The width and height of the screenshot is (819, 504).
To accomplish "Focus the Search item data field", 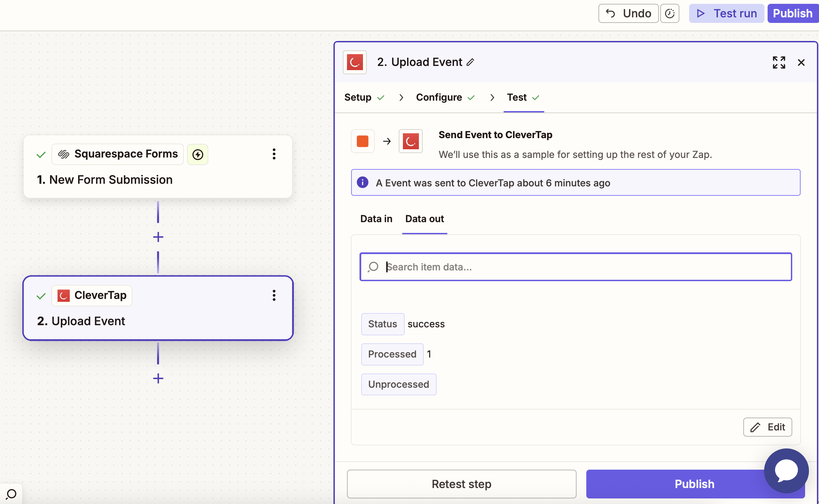I will [576, 267].
